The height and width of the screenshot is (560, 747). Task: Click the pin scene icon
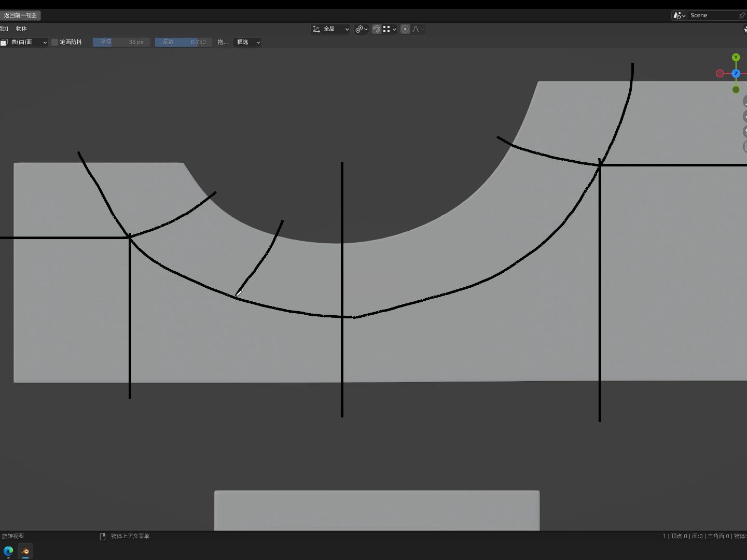[742, 16]
